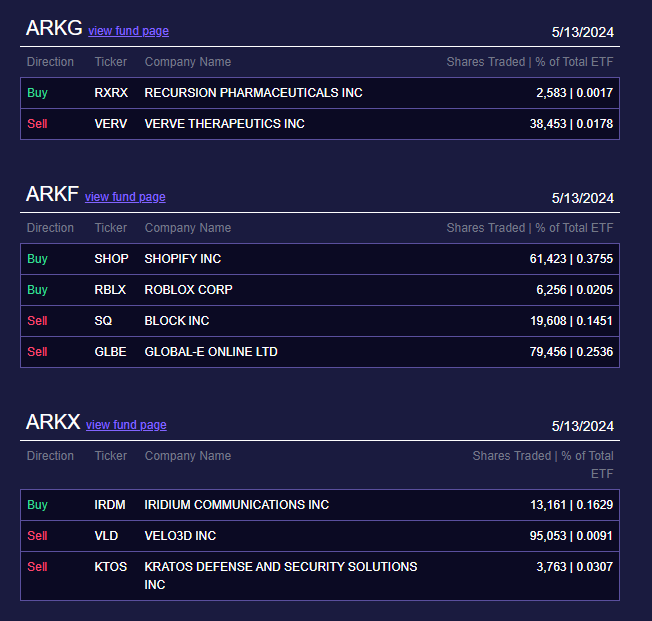
Task: Open ARKG view fund page link
Action: 128,31
